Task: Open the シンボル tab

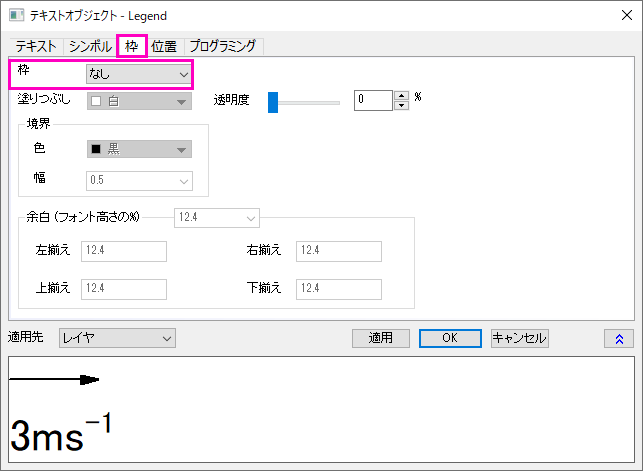Action: click(90, 46)
